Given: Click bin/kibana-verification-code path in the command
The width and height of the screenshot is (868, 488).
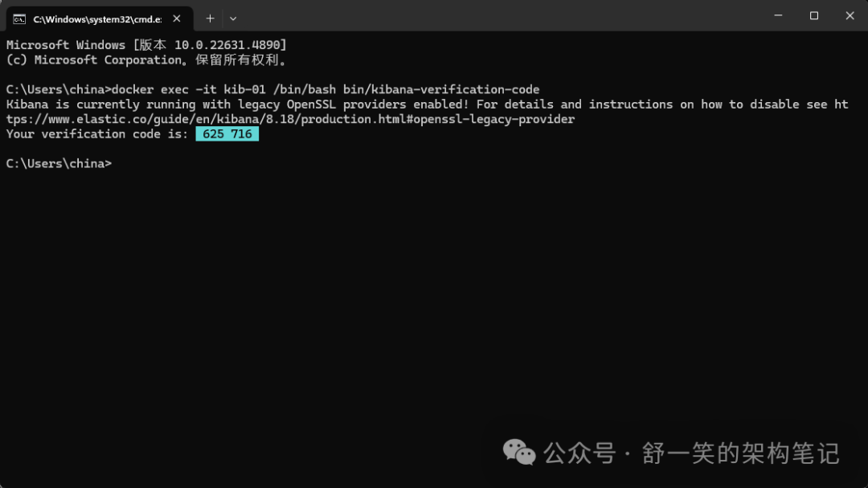Looking at the screenshot, I should click(441, 90).
